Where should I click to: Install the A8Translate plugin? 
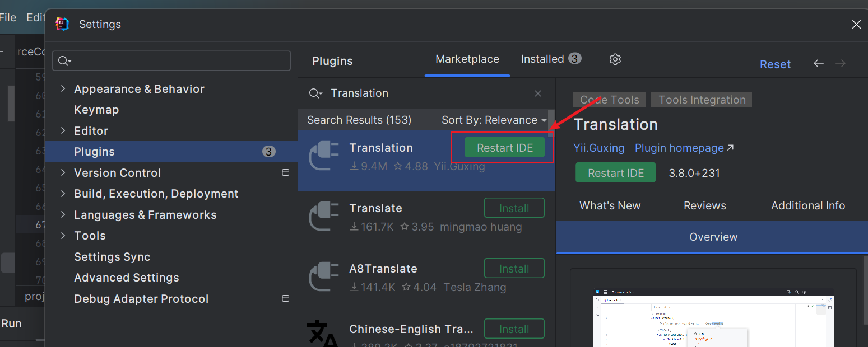tap(514, 269)
